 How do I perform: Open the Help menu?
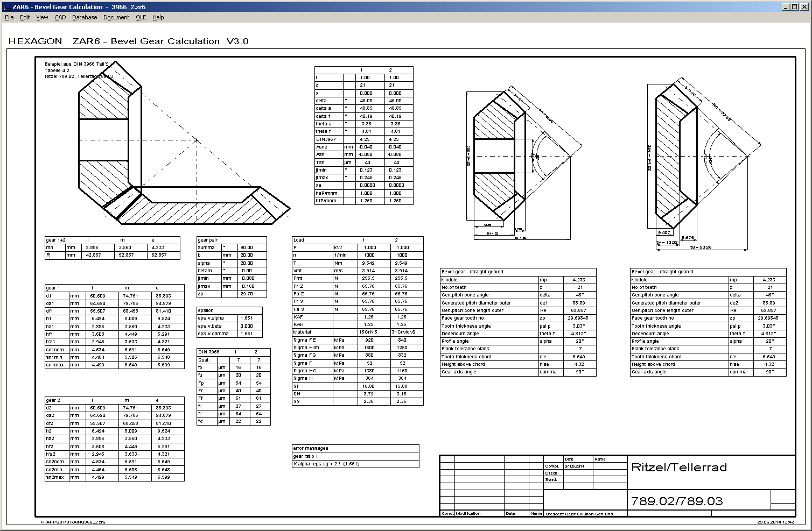point(158,17)
